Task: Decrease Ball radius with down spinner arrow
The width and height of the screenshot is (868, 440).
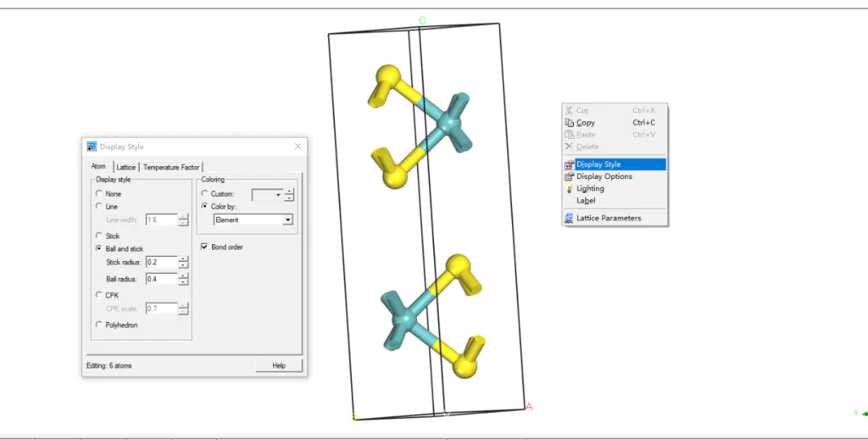Action: 183,283
